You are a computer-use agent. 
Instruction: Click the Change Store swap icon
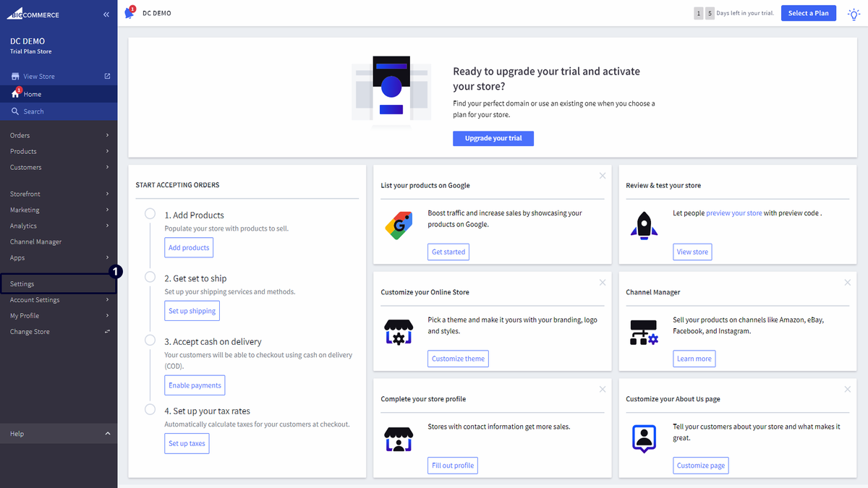(107, 332)
